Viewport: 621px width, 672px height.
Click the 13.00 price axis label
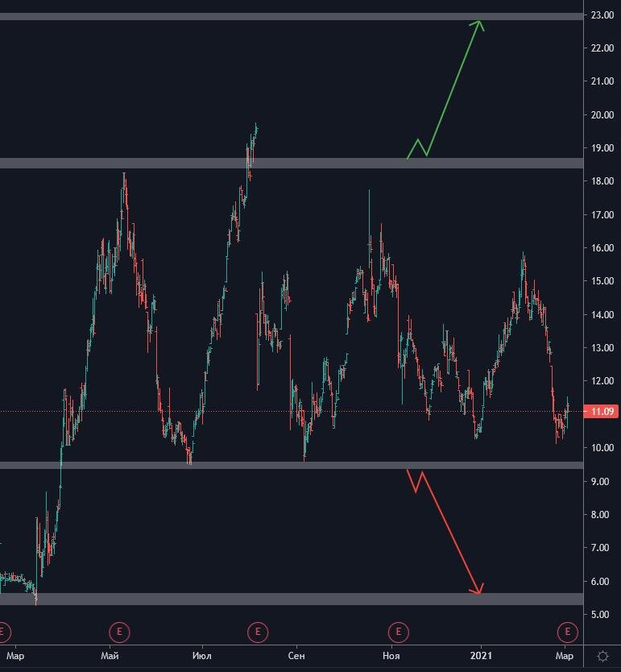[602, 347]
